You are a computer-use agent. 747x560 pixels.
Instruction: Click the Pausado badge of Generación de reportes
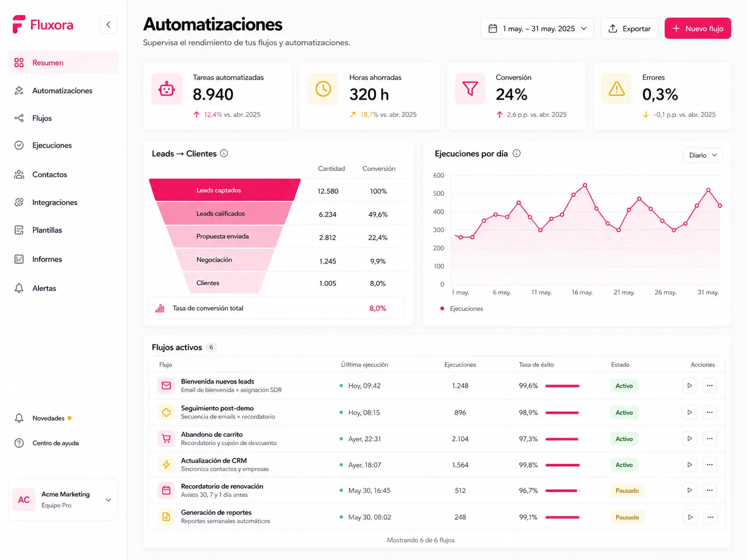pyautogui.click(x=627, y=517)
